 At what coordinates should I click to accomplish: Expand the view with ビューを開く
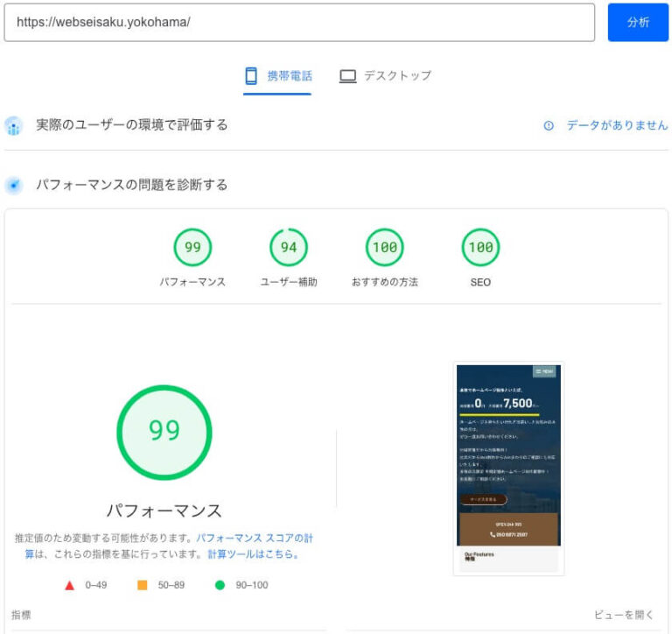pos(624,615)
